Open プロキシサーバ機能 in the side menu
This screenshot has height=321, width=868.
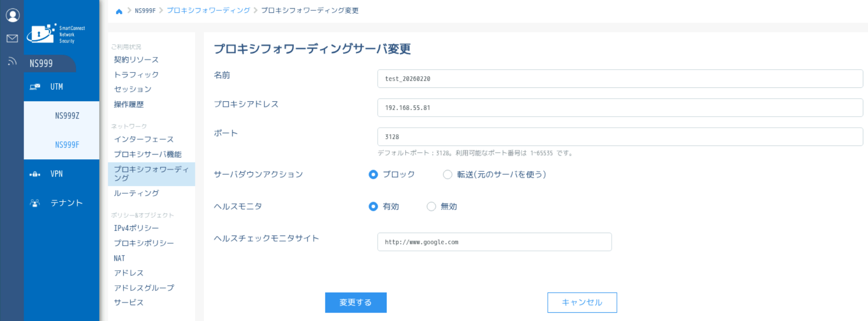point(148,154)
